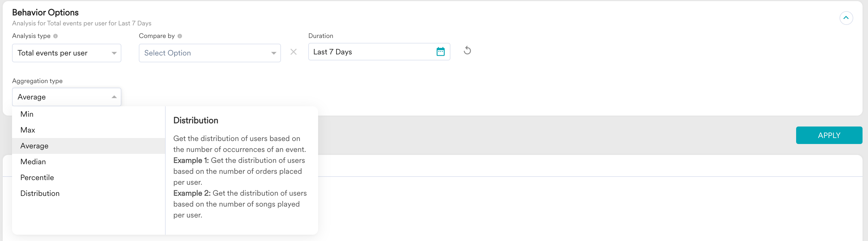
Task: Collapse the Behavior Options panel
Action: (x=846, y=18)
